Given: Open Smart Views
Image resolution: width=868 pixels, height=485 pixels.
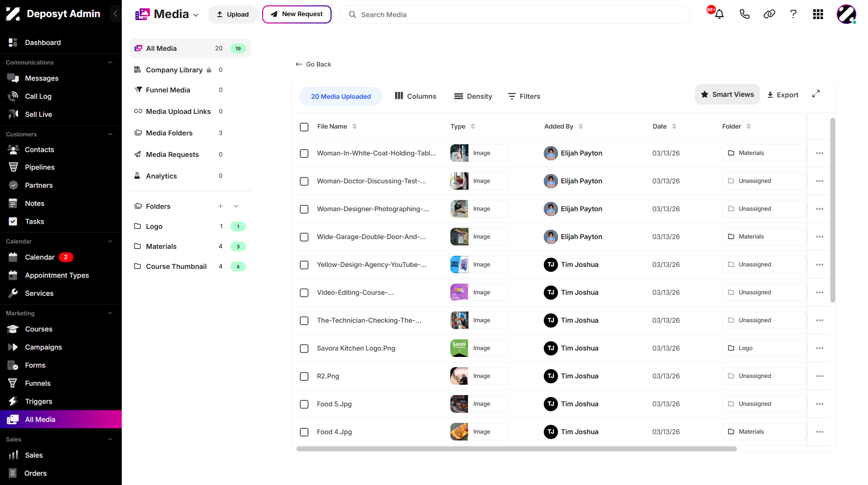Looking at the screenshot, I should pos(727,94).
